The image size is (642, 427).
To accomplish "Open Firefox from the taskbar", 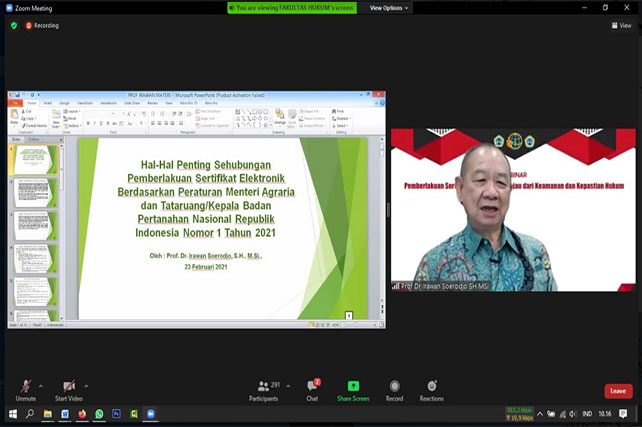I will click(82, 414).
